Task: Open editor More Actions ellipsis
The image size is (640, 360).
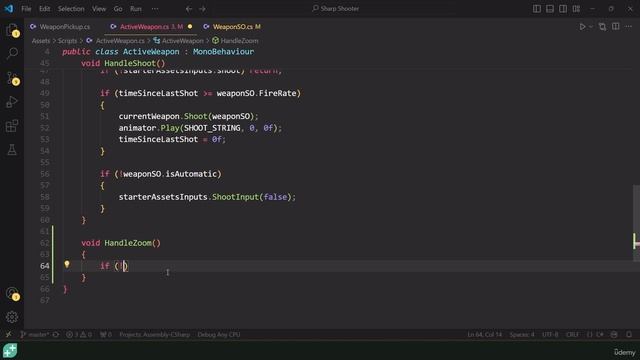Action: point(629,27)
